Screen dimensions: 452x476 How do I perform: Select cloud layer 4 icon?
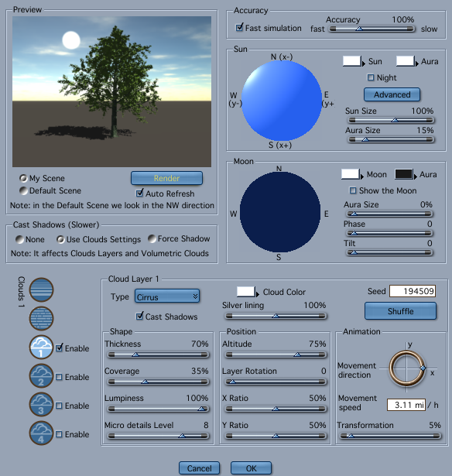pyautogui.click(x=41, y=433)
